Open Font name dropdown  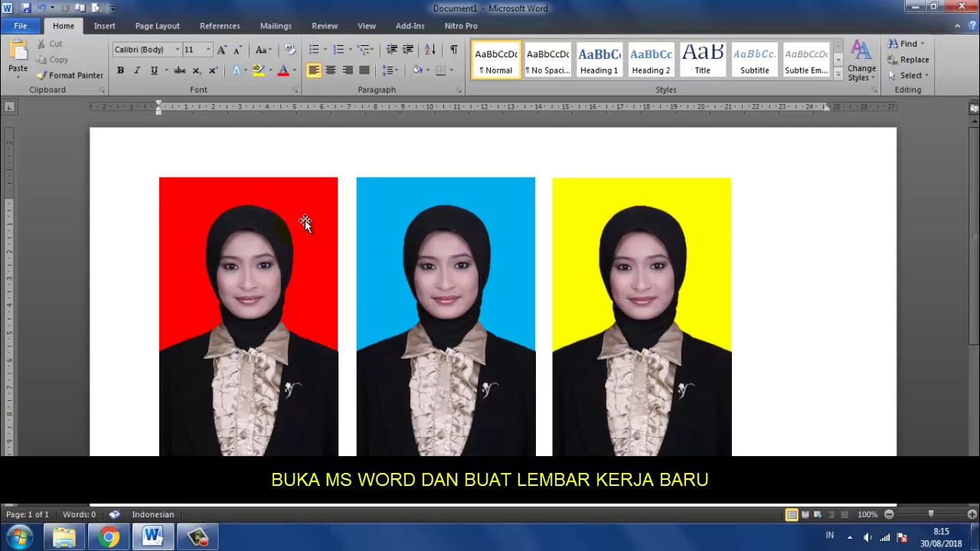click(x=177, y=50)
